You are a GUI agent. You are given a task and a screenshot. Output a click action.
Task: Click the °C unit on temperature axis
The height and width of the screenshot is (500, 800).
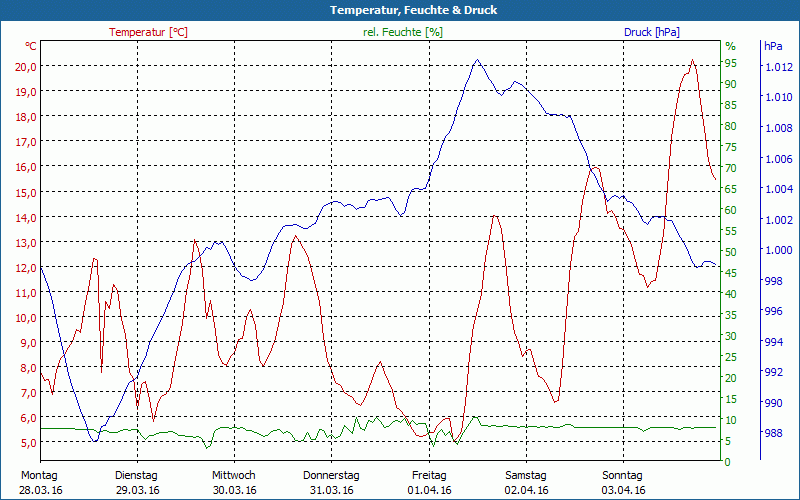click(x=31, y=46)
